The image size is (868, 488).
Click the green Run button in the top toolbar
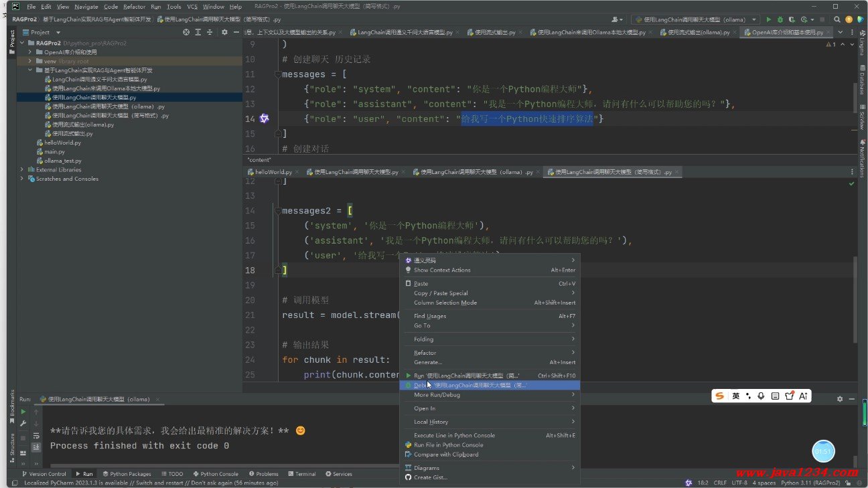768,20
